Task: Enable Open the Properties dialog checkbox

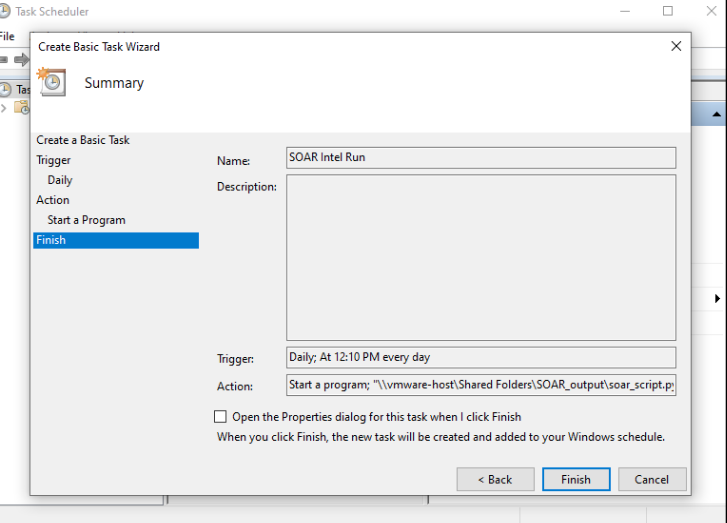Action: click(x=220, y=416)
